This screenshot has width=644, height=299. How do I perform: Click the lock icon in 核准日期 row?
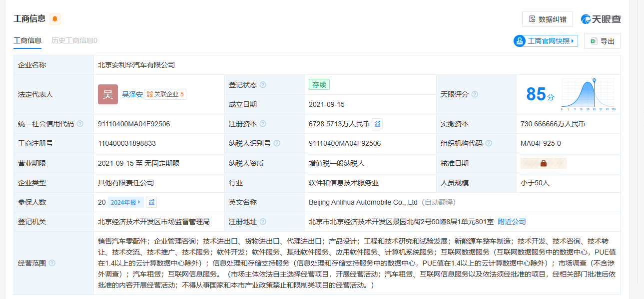543,163
